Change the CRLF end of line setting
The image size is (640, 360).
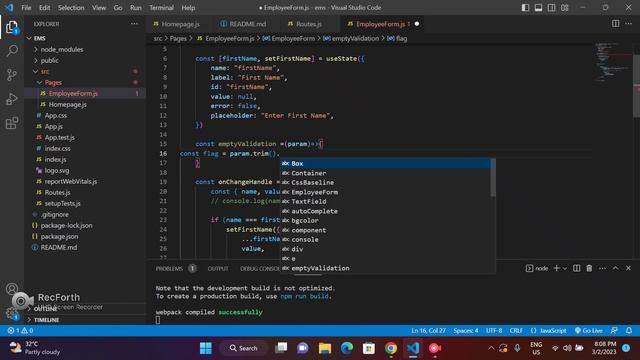click(516, 331)
